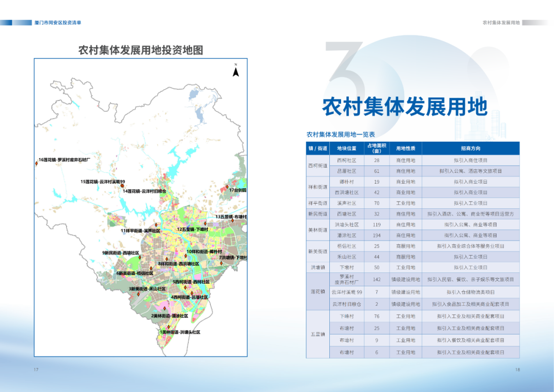Viewport: 554px width, 392px height.
Task: Click map marker 1 美林街道-洪塘头社区
Action: 168,327
